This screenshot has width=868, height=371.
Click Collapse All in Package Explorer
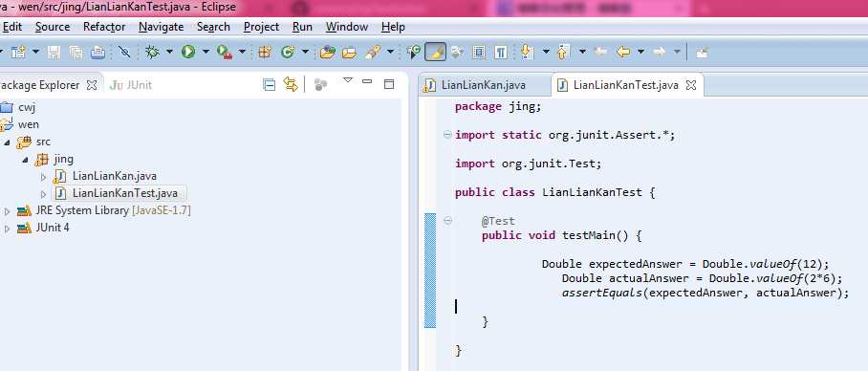269,85
